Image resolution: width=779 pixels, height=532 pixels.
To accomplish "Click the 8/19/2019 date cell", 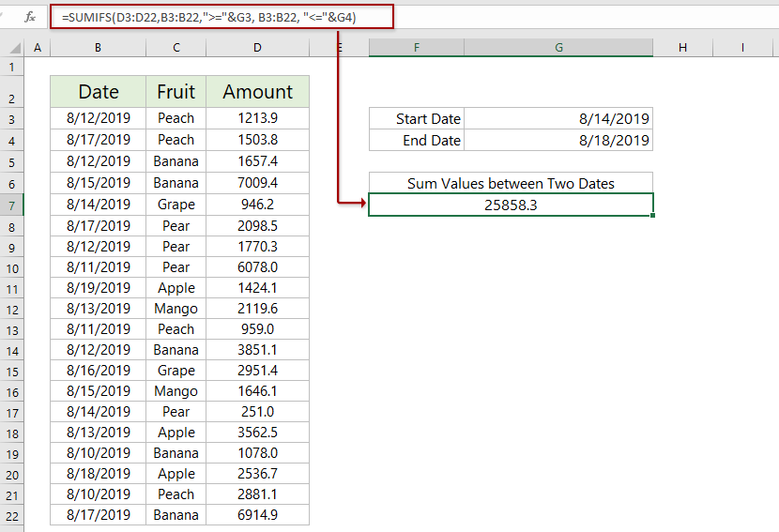I will point(98,288).
